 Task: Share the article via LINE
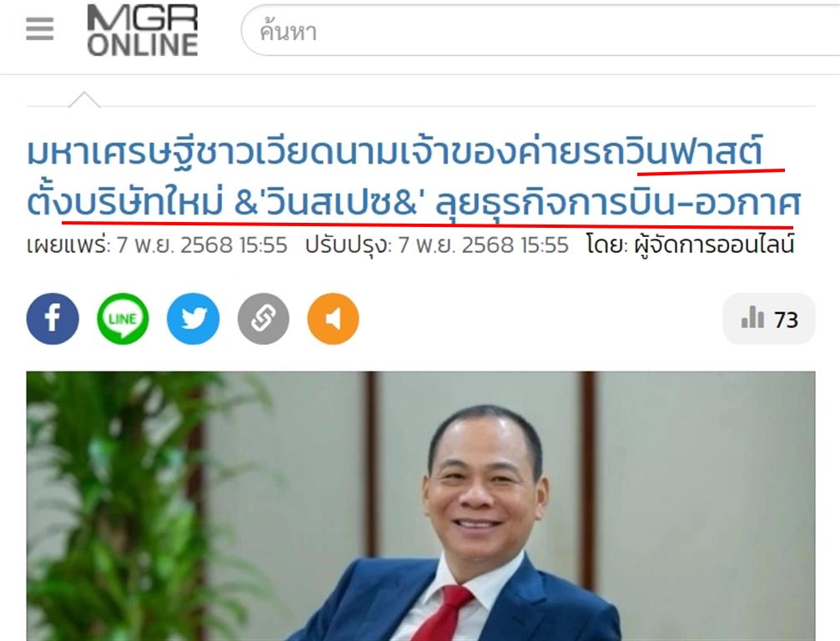tap(123, 319)
